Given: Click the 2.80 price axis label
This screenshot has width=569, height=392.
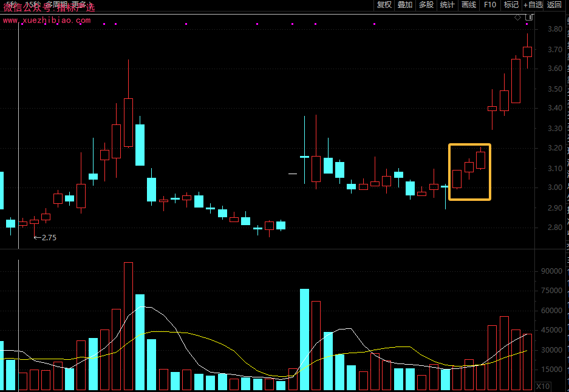Looking at the screenshot, I should [x=555, y=228].
